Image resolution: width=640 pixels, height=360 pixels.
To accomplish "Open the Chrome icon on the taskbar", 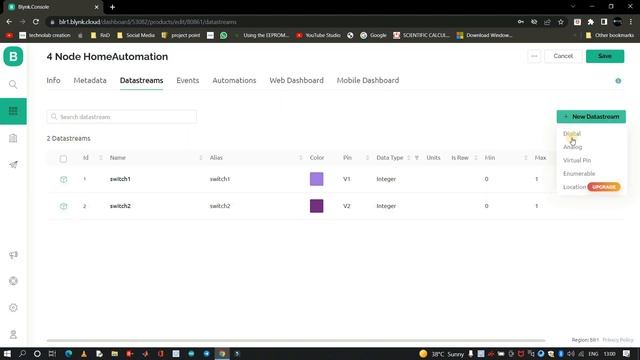I will tap(222, 354).
